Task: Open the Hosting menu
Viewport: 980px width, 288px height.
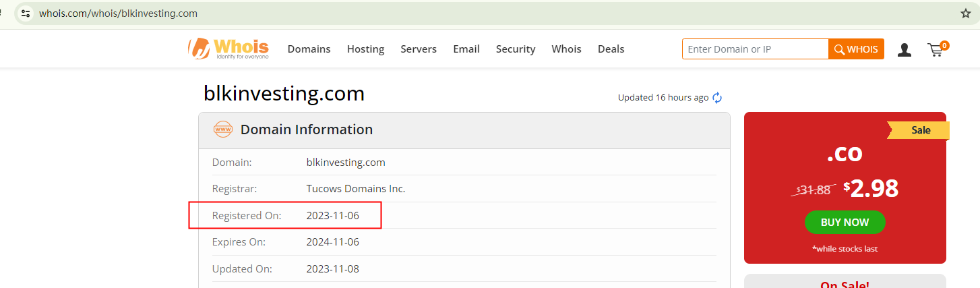Action: (x=365, y=49)
